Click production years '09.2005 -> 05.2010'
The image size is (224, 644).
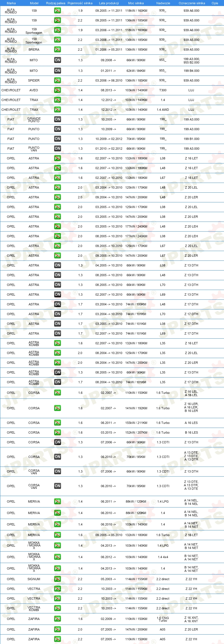(x=109, y=535)
